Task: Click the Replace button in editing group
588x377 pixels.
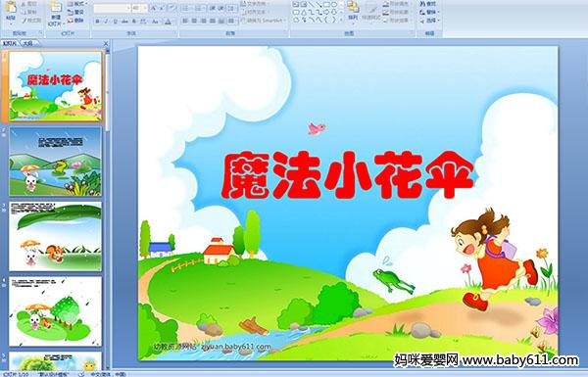Action: click(x=429, y=13)
